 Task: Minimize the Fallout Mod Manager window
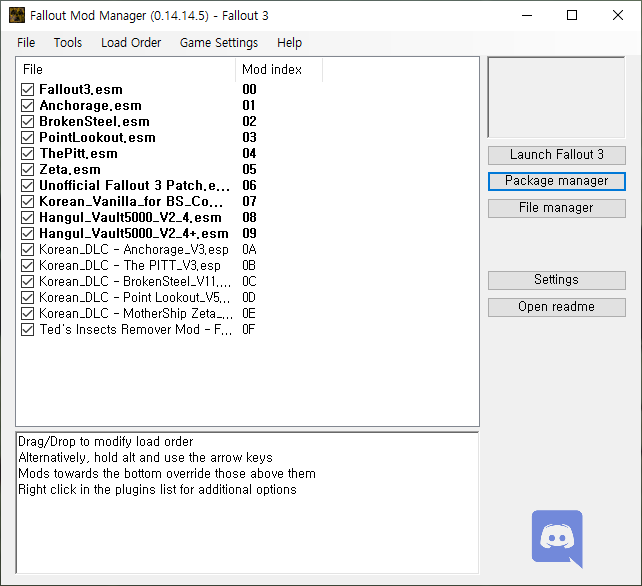coord(527,16)
